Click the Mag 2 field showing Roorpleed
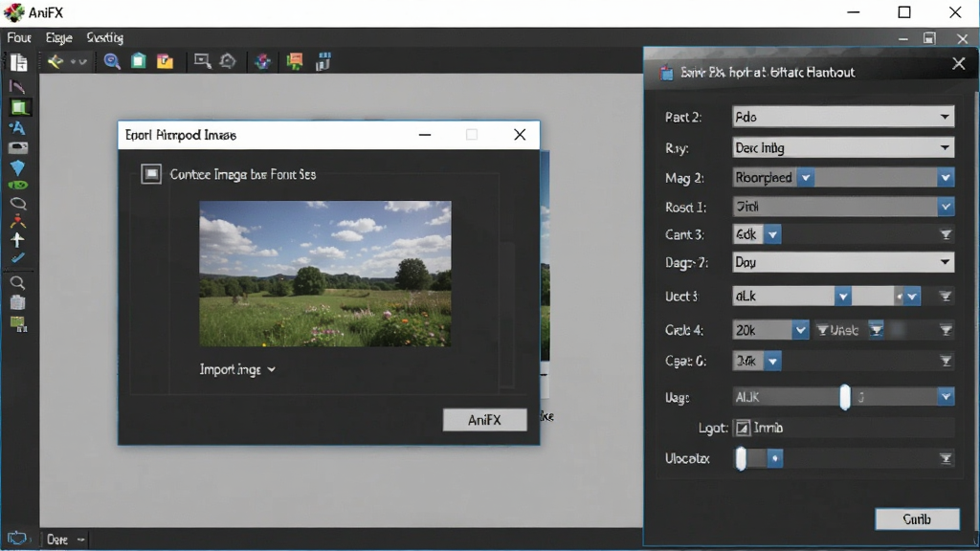Image resolution: width=980 pixels, height=551 pixels. pos(843,178)
